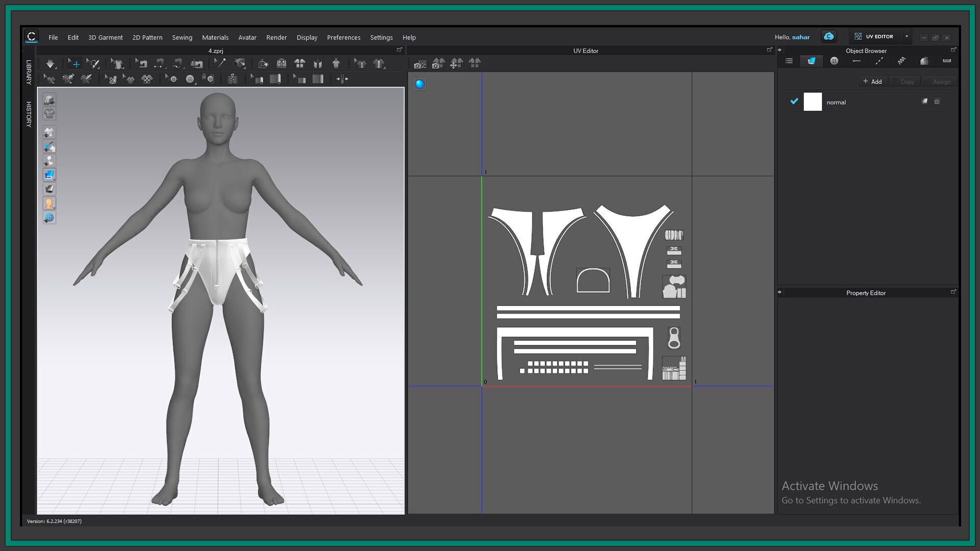Pop out the UV Editor panel

[x=769, y=50]
